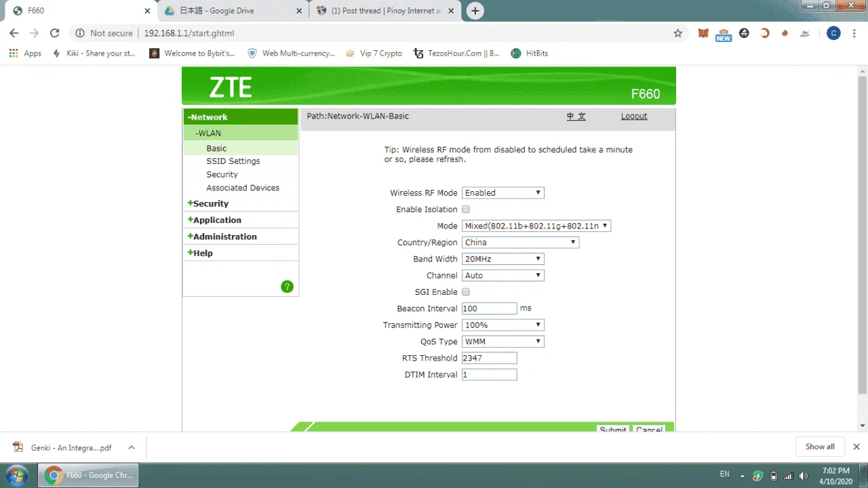Click the green help question mark icon
Image resolution: width=868 pixels, height=488 pixels.
point(287,287)
